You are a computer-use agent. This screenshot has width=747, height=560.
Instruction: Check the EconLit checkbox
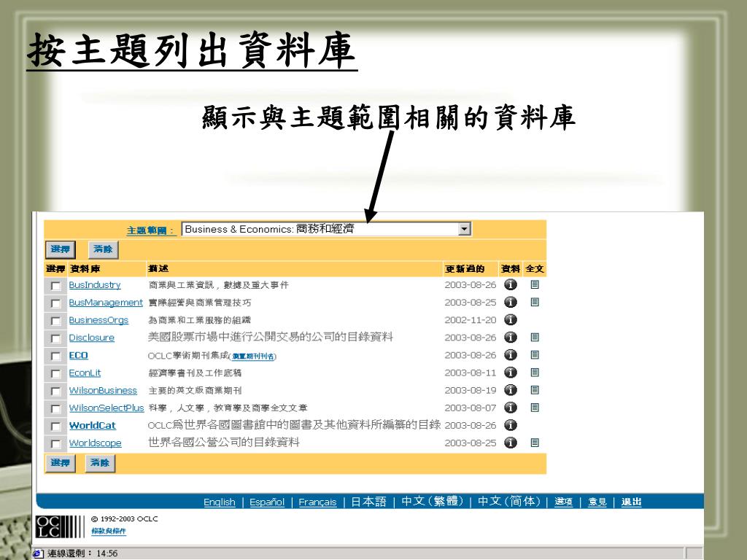55,374
